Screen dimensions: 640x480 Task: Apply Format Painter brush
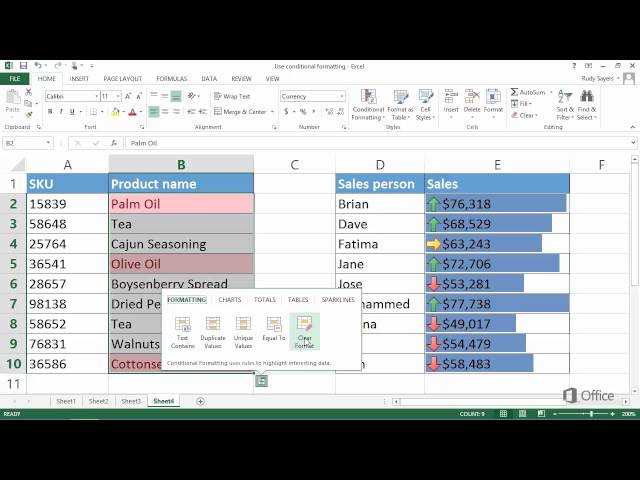coord(29,115)
